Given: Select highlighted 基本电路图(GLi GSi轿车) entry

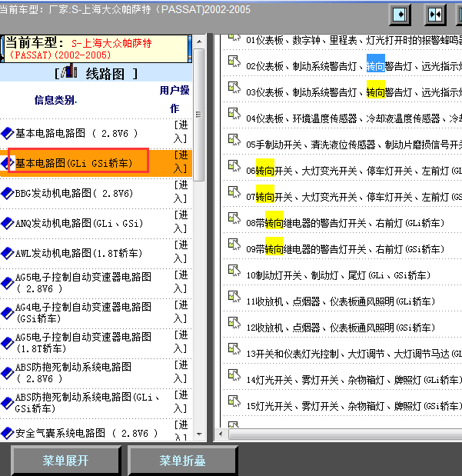Looking at the screenshot, I should coord(74,163).
